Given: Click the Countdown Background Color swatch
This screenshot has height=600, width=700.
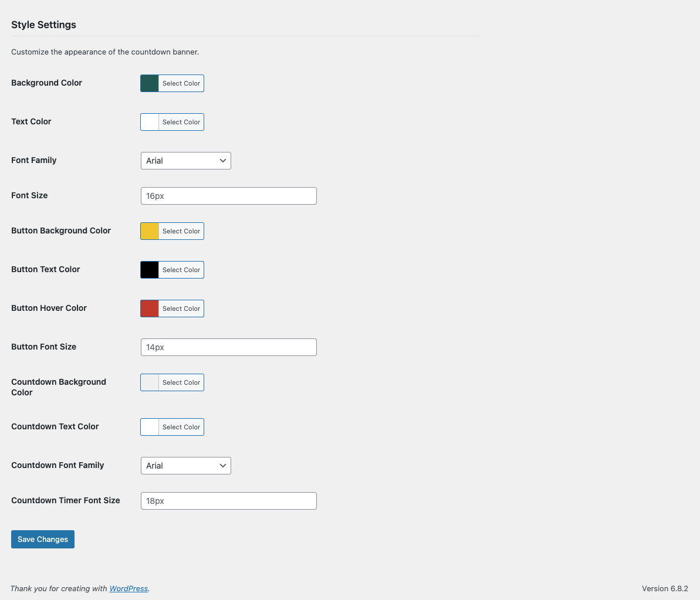Looking at the screenshot, I should [150, 382].
